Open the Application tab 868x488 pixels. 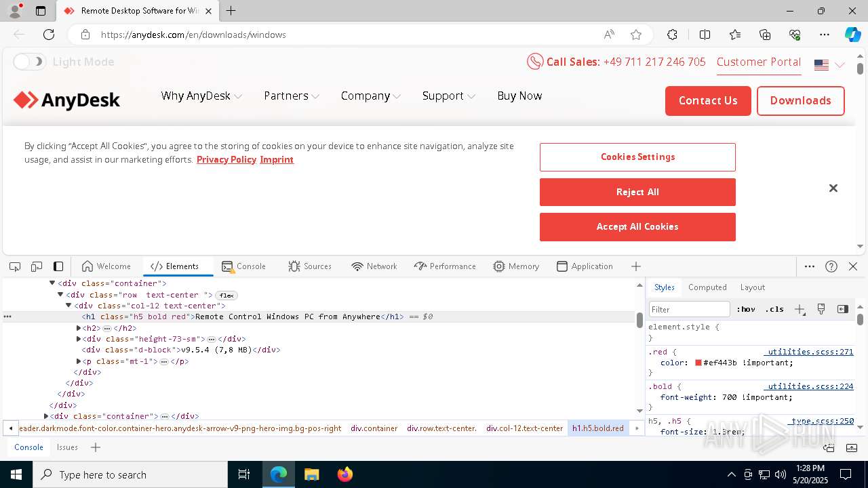point(585,266)
